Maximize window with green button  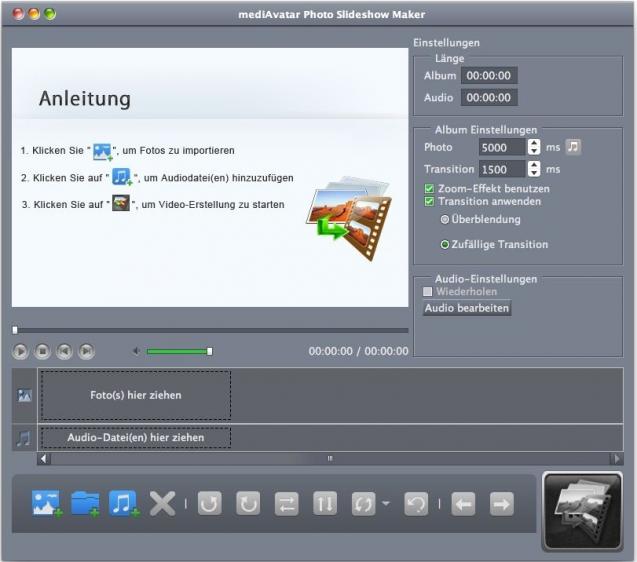point(50,14)
